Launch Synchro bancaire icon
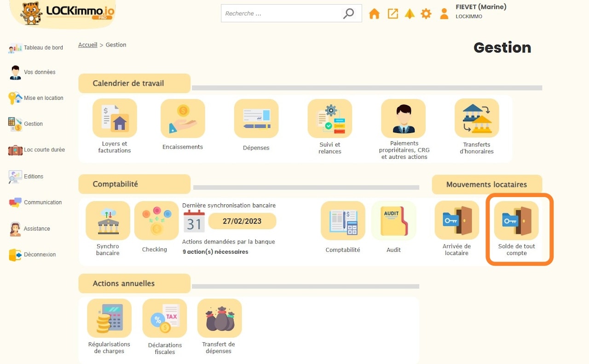This screenshot has width=589, height=364. tap(108, 220)
